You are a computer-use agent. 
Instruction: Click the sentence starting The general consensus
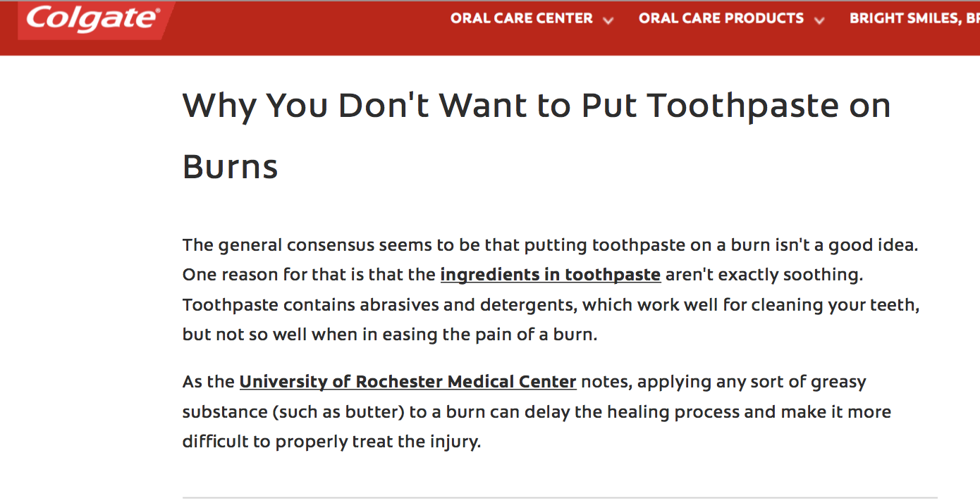(x=551, y=245)
